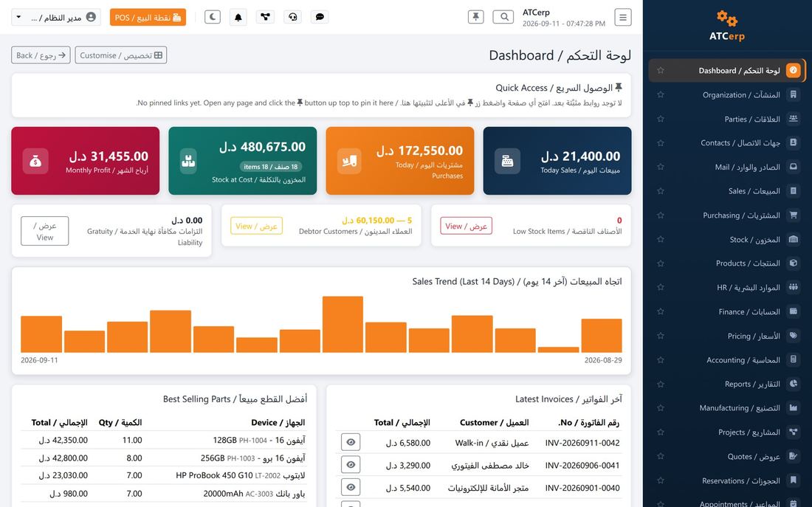The height and width of the screenshot is (507, 812).
Task: Open support headset icon
Action: tap(292, 17)
